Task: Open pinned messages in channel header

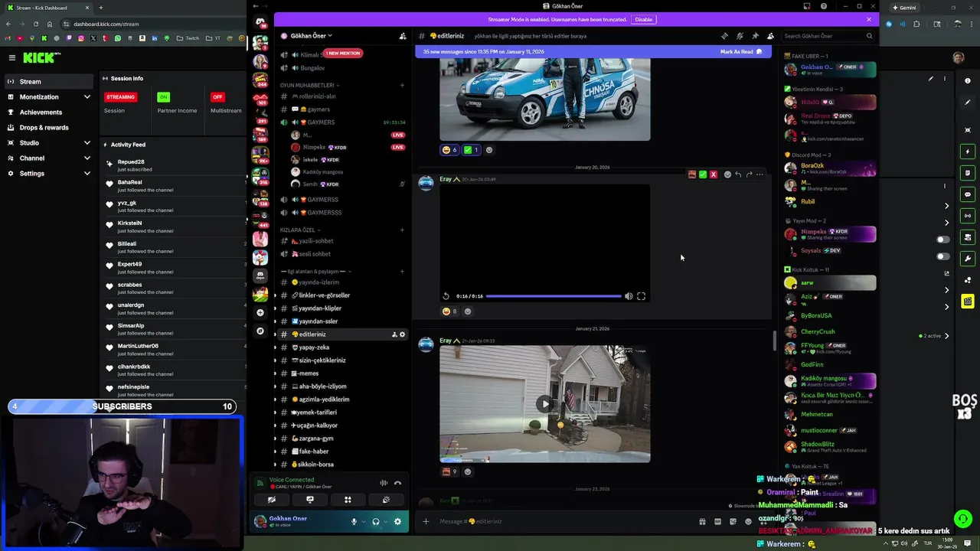Action: pyautogui.click(x=755, y=36)
